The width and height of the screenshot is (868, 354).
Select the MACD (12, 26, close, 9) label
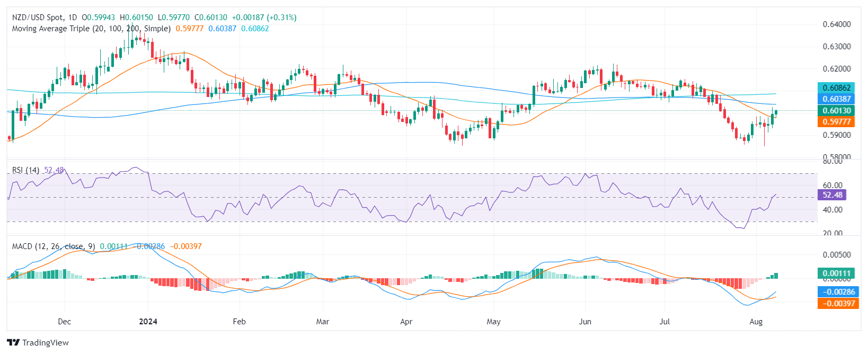[x=54, y=246]
